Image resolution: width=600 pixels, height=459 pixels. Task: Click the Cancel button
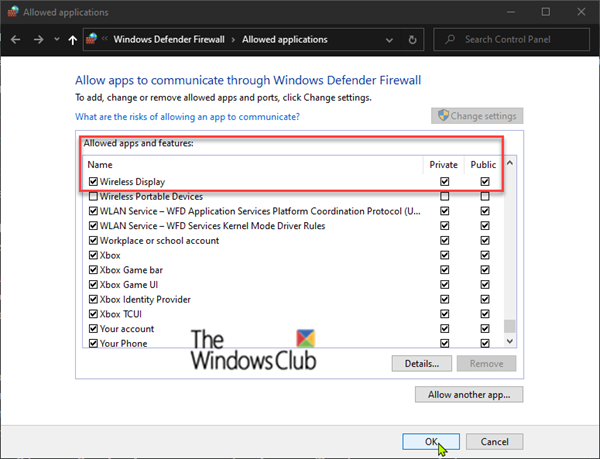click(x=494, y=442)
